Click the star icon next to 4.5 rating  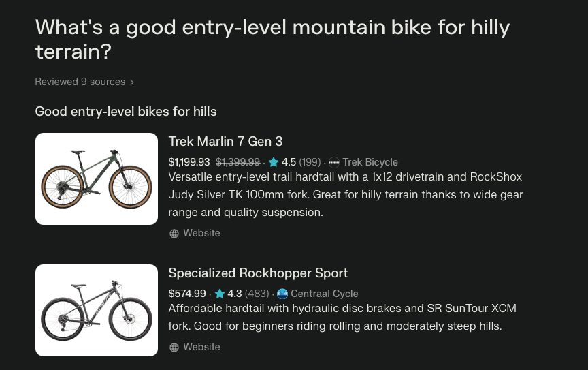(274, 162)
